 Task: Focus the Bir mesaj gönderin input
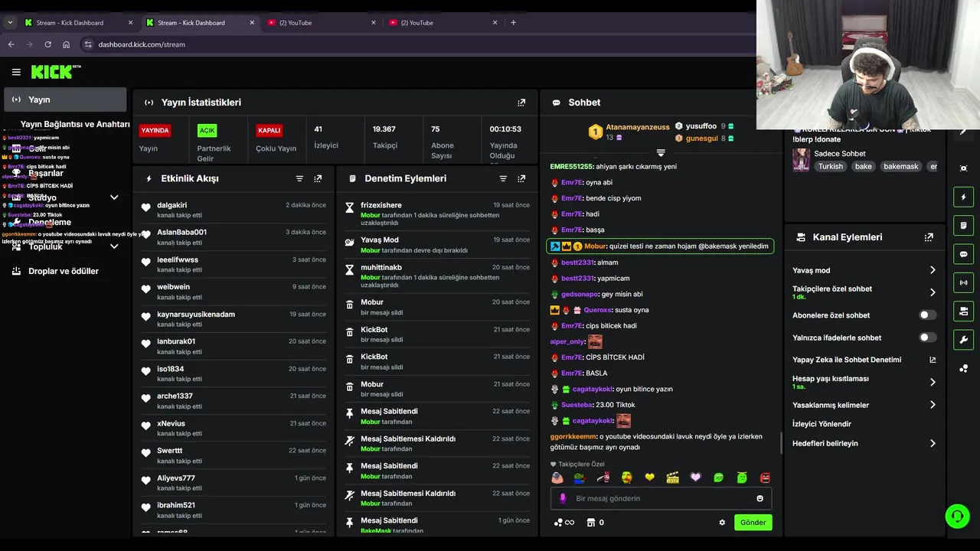pos(662,498)
